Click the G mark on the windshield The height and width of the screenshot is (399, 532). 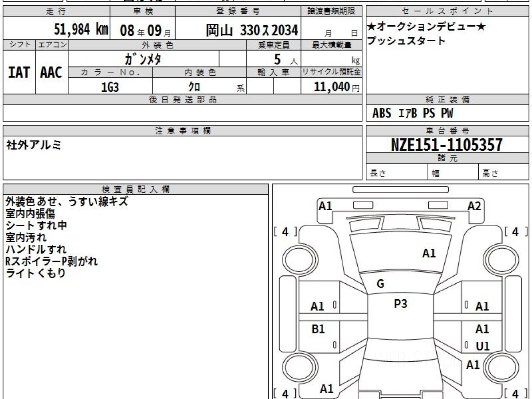pos(380,284)
